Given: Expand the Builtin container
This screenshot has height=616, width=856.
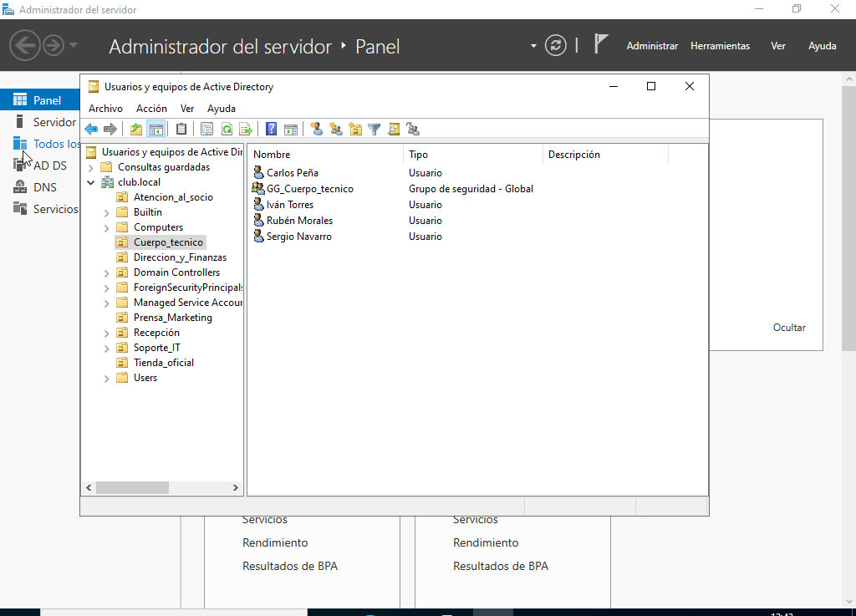Looking at the screenshot, I should [x=105, y=211].
